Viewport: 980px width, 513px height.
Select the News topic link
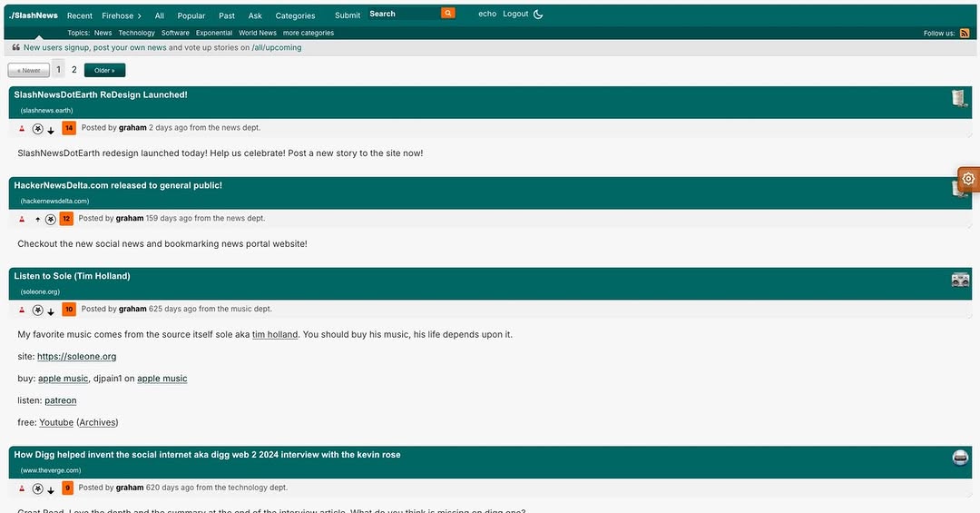click(103, 34)
